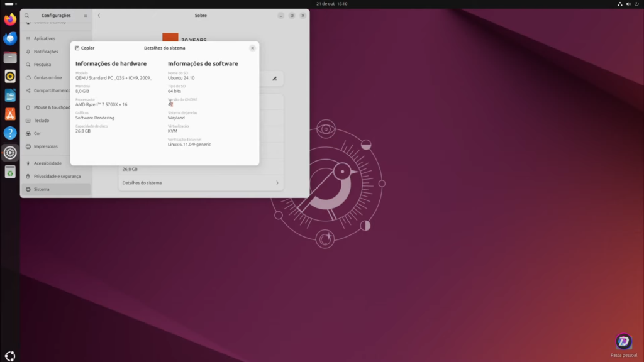This screenshot has height=362, width=644.
Task: Click the kernel value Linux 6.11.0-9-generic
Action: point(189,145)
